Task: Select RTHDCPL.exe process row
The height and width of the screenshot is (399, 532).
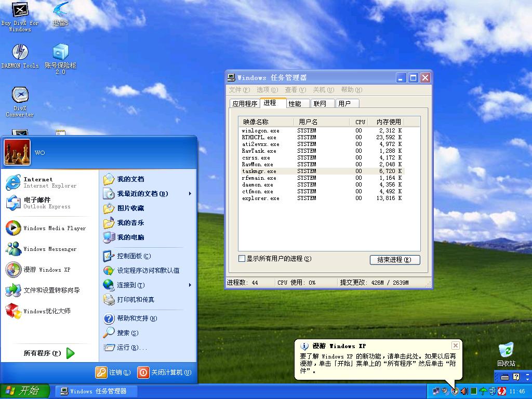Action: (322, 137)
